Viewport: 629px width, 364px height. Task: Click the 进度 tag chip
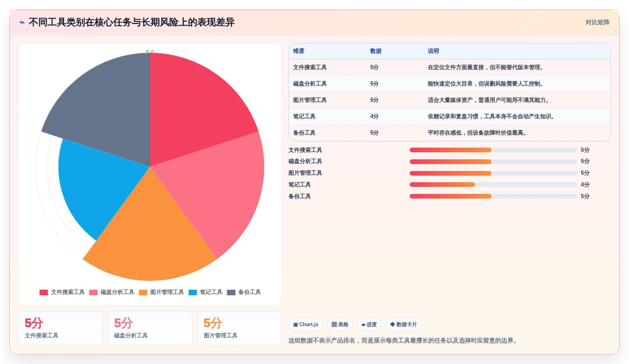pos(369,325)
